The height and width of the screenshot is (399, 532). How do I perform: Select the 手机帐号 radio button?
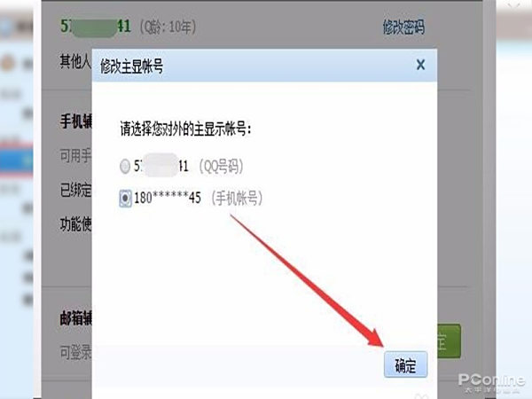pyautogui.click(x=125, y=198)
